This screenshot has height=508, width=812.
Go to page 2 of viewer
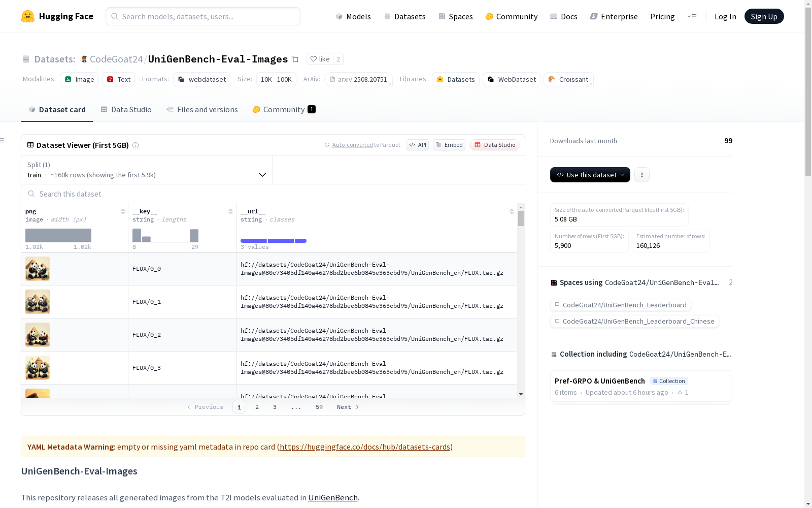[x=257, y=407]
